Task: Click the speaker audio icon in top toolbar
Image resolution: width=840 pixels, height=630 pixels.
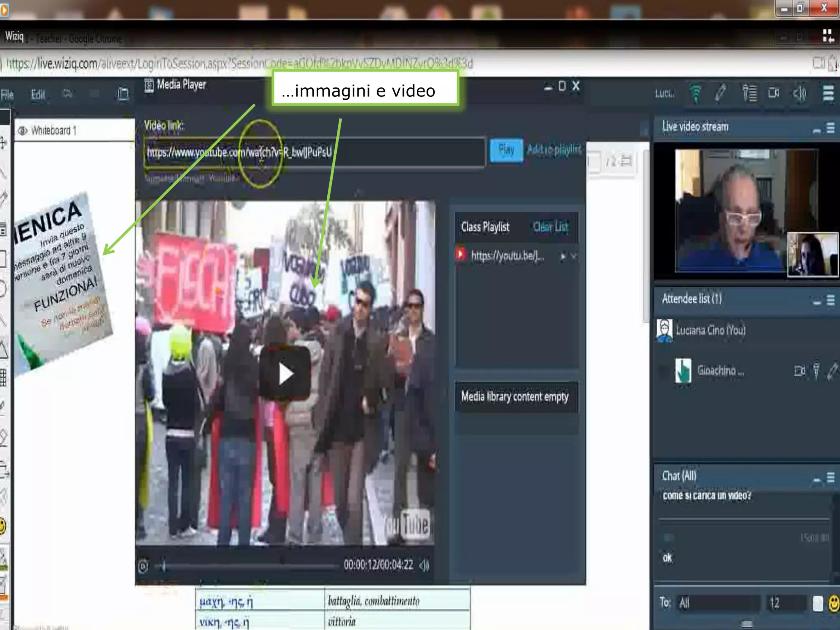Action: coord(799,94)
